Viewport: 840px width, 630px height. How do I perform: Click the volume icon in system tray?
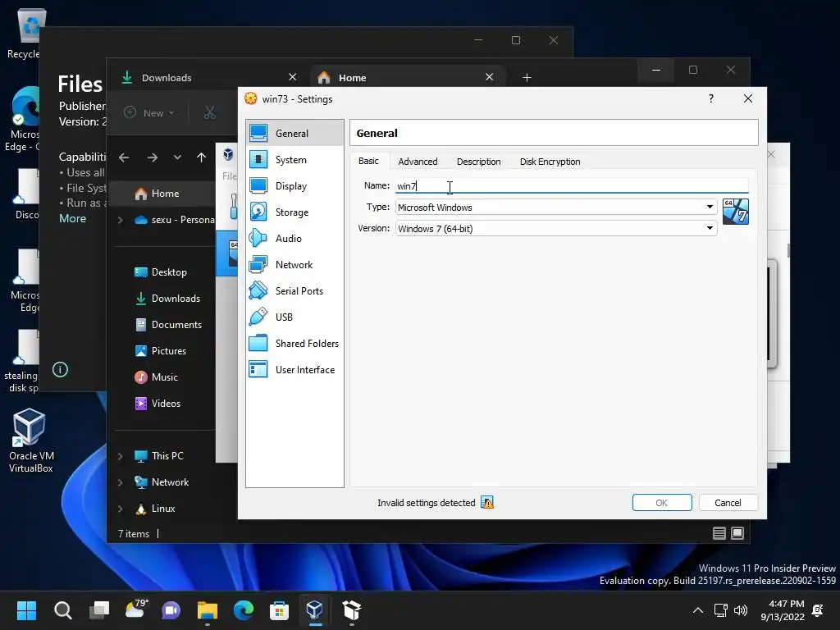(x=741, y=610)
